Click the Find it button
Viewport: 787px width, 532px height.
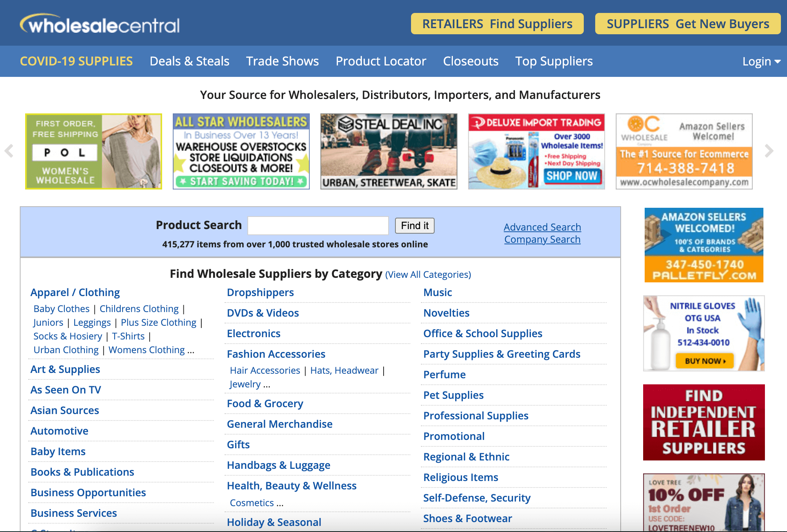click(415, 226)
